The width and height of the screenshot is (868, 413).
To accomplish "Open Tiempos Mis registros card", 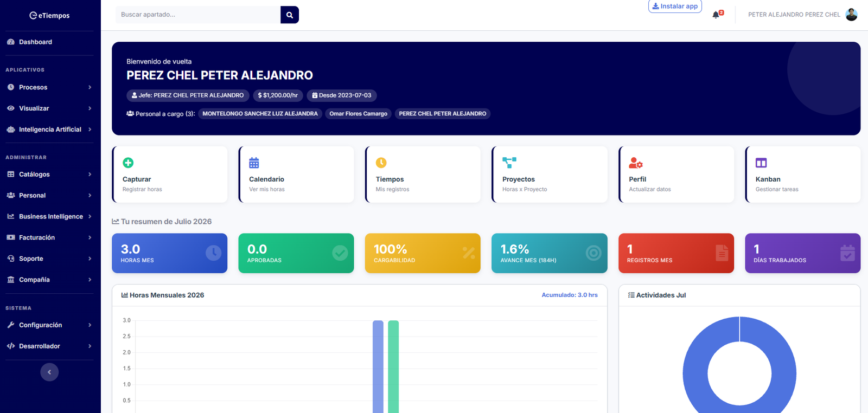I will pyautogui.click(x=423, y=175).
